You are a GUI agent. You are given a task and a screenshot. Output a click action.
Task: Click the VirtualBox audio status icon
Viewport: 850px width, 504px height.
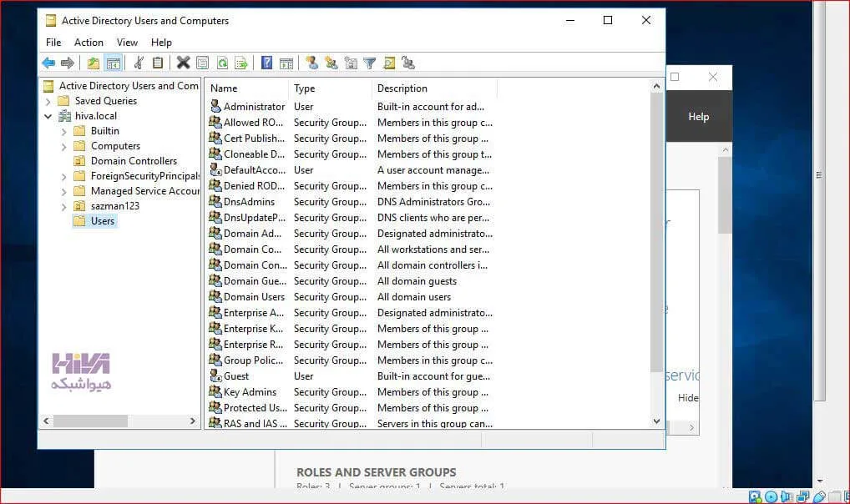click(x=787, y=496)
